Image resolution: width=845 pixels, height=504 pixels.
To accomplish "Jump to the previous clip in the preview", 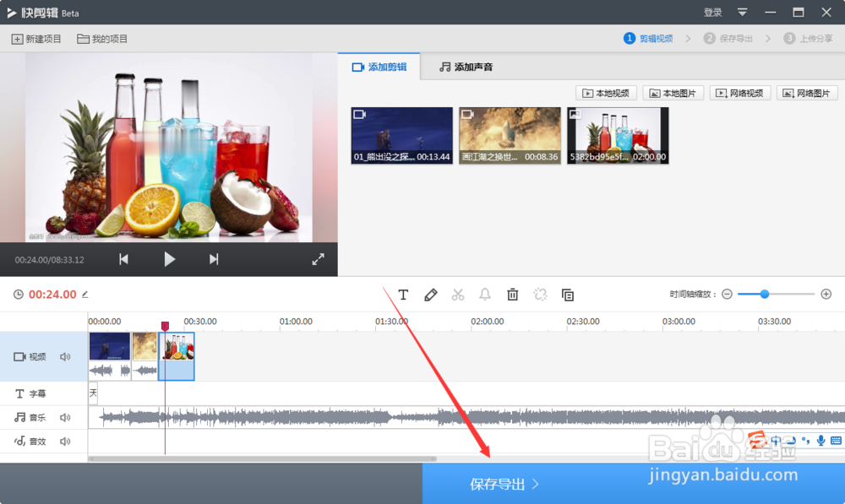I will (x=124, y=259).
